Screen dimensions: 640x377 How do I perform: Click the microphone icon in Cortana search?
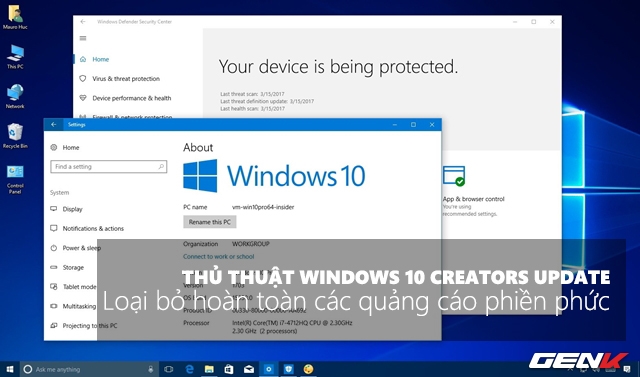[151, 369]
